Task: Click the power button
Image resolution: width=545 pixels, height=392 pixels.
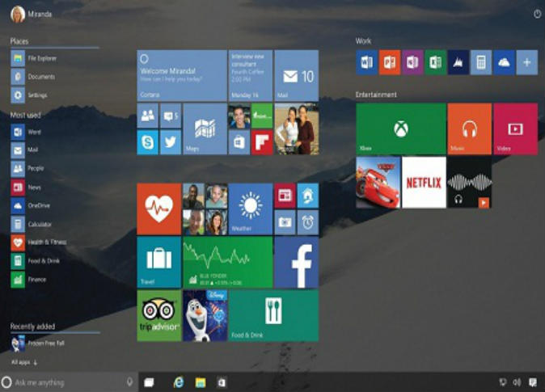Action: point(538,14)
